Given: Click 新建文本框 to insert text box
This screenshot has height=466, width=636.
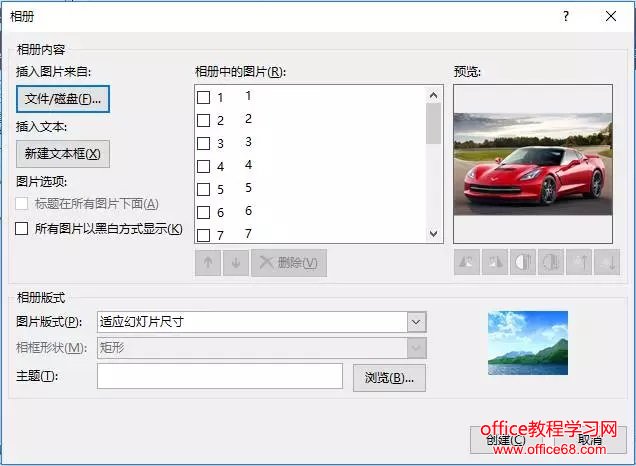Looking at the screenshot, I should pos(63,154).
